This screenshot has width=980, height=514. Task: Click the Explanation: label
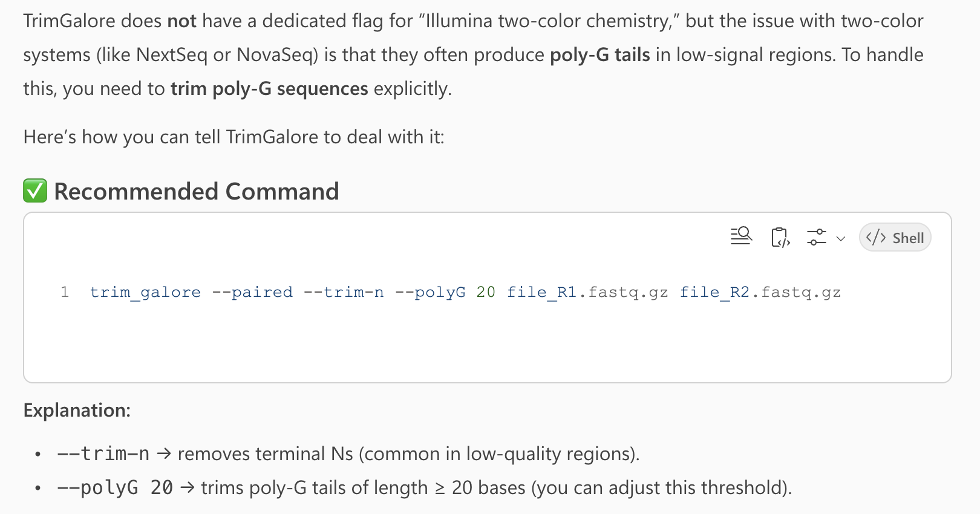[x=77, y=411]
